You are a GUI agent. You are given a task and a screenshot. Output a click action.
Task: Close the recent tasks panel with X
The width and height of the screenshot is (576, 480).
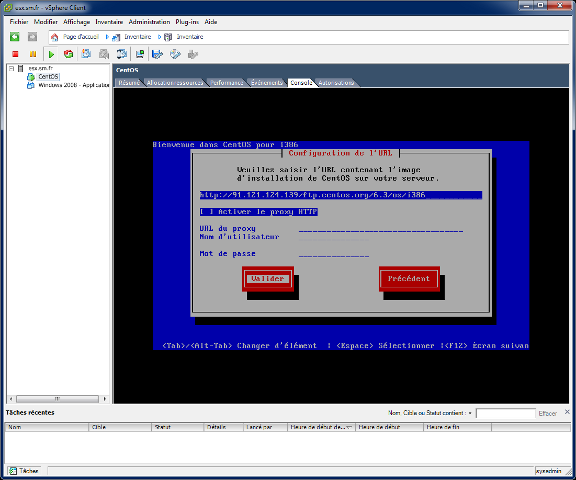pos(568,412)
